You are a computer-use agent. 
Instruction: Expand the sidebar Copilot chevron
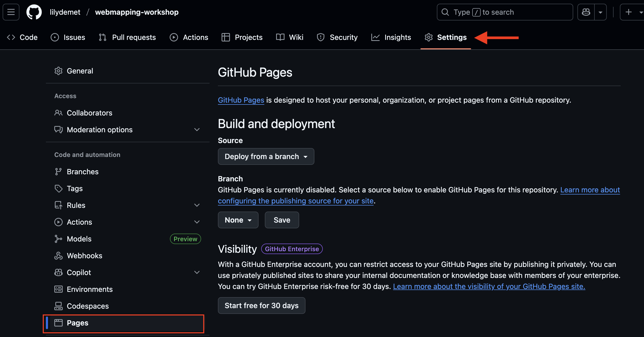(x=197, y=272)
